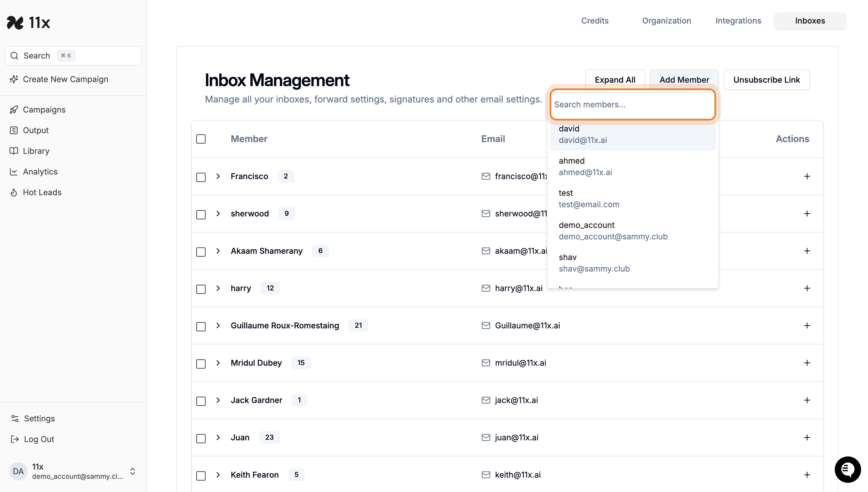Click the plus action for Keith Fearon
Viewport: 868px width, 492px height.
pos(807,475)
